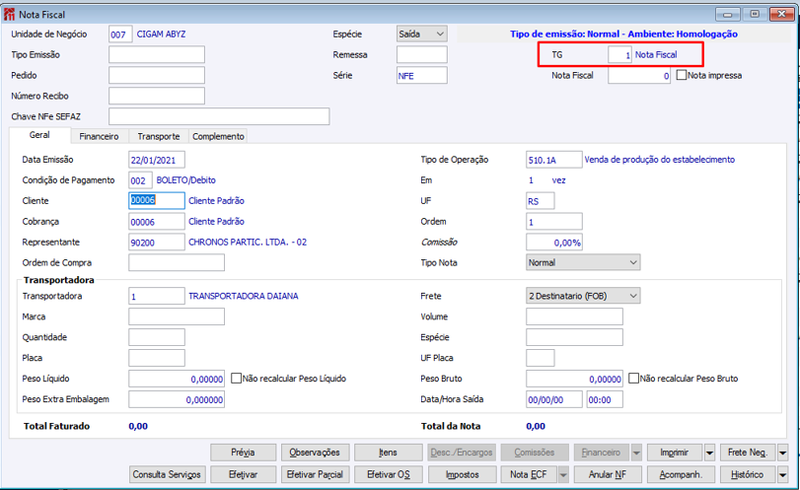The width and height of the screenshot is (800, 490).
Task: Click the Remessa input field
Action: (x=422, y=55)
